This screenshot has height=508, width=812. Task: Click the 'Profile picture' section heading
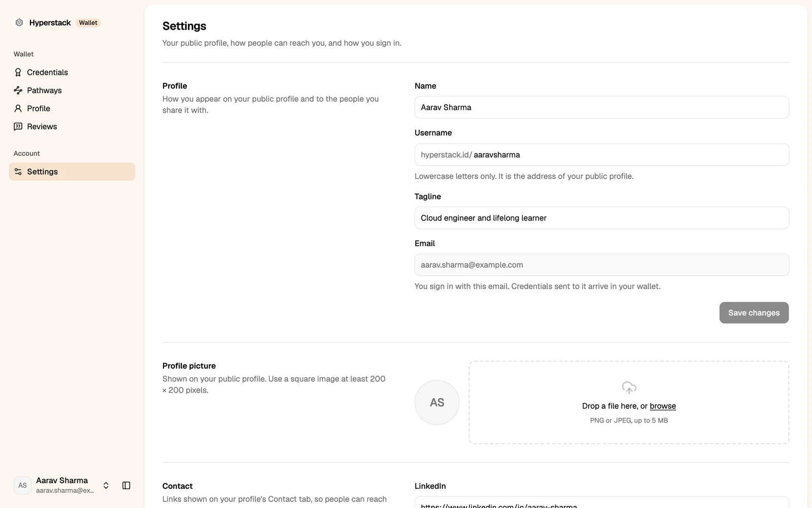click(x=189, y=366)
